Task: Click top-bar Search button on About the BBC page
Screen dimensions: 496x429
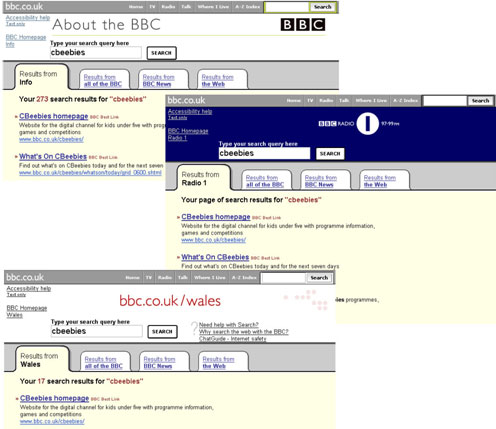Action: (322, 7)
